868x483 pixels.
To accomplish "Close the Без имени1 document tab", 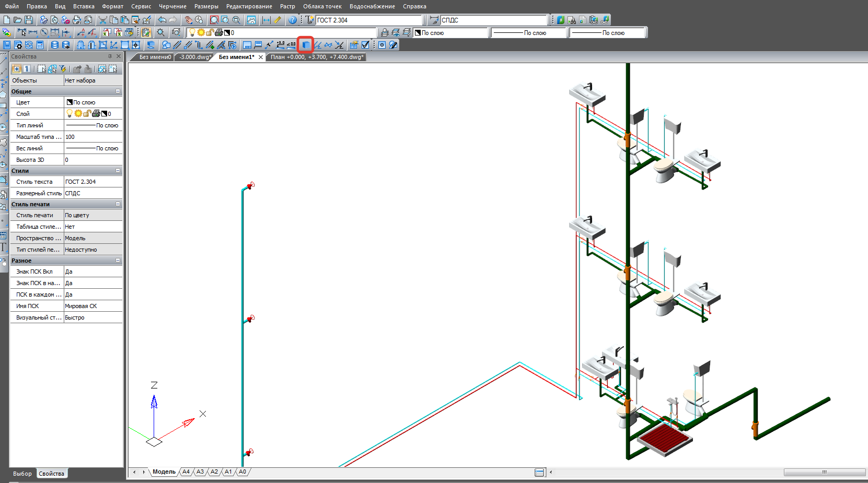I will tap(261, 57).
